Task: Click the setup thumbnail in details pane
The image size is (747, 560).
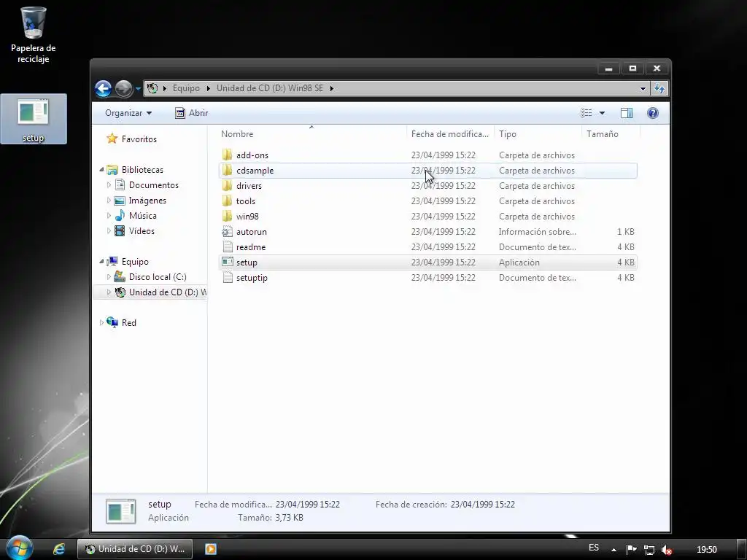Action: (120, 511)
